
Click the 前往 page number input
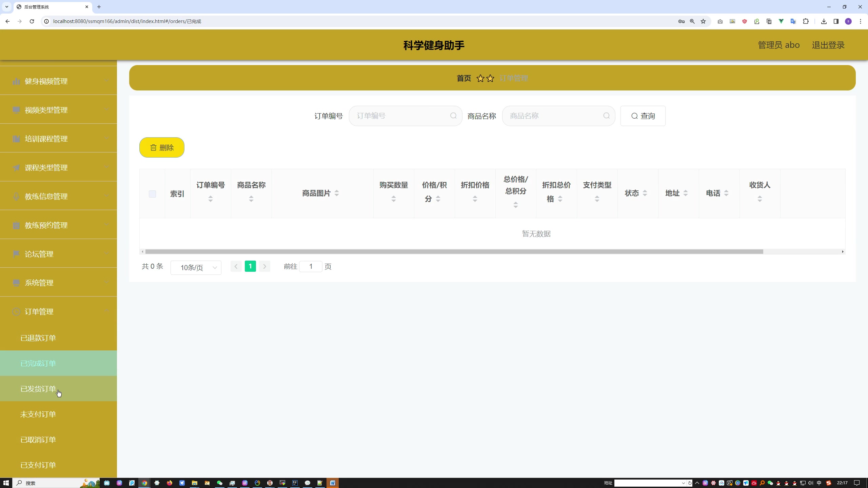pos(311,266)
